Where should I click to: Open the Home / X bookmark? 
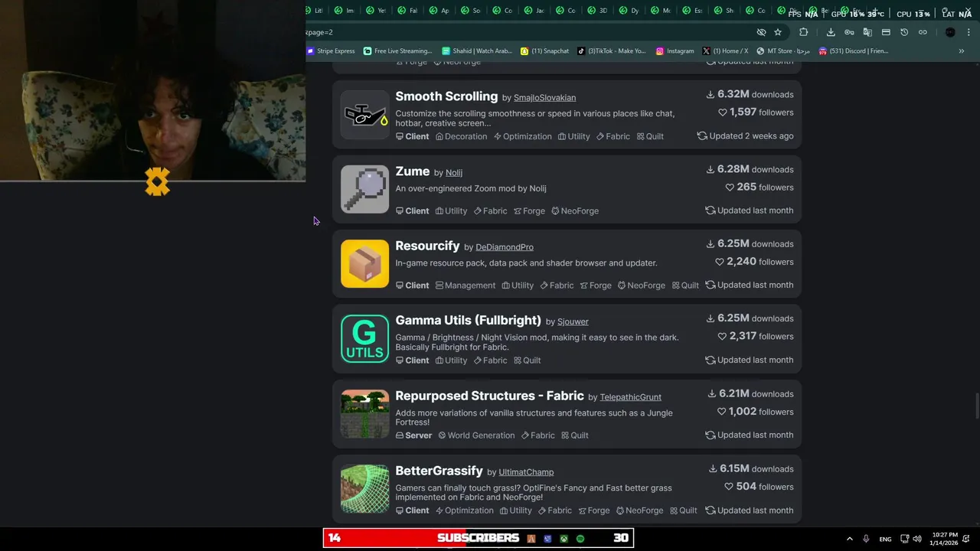click(725, 51)
